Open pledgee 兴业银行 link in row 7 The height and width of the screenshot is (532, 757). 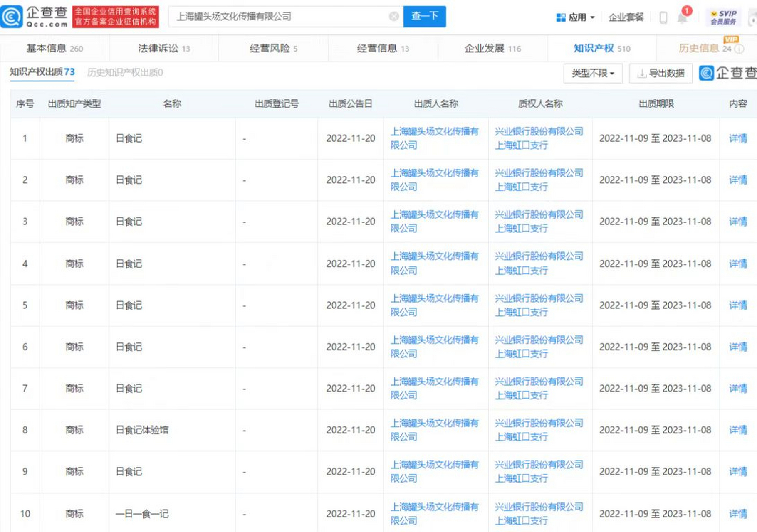[x=539, y=388]
